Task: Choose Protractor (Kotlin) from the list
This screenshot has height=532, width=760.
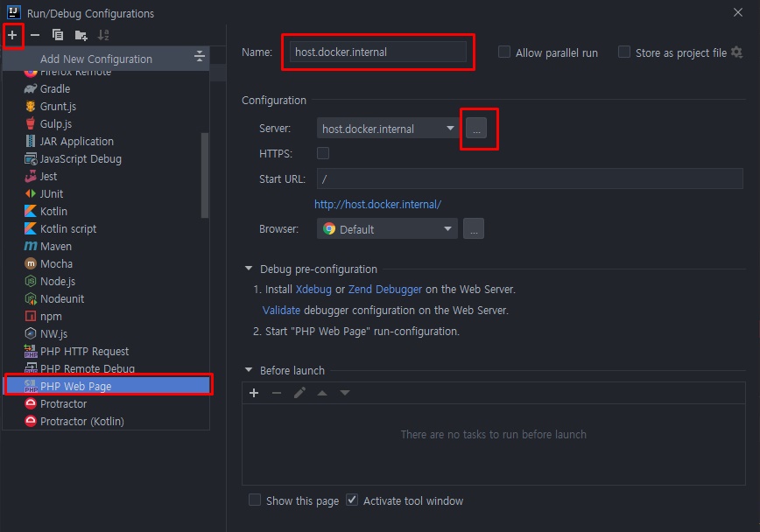Action: (107, 421)
